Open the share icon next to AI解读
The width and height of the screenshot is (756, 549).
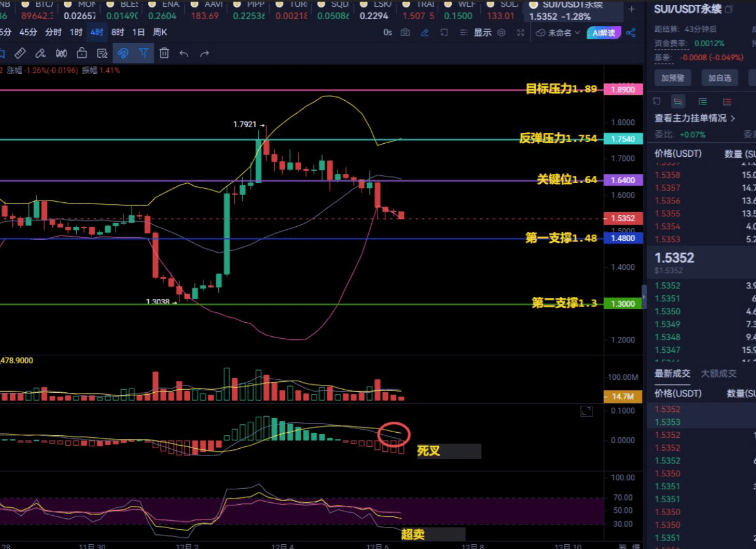point(631,33)
